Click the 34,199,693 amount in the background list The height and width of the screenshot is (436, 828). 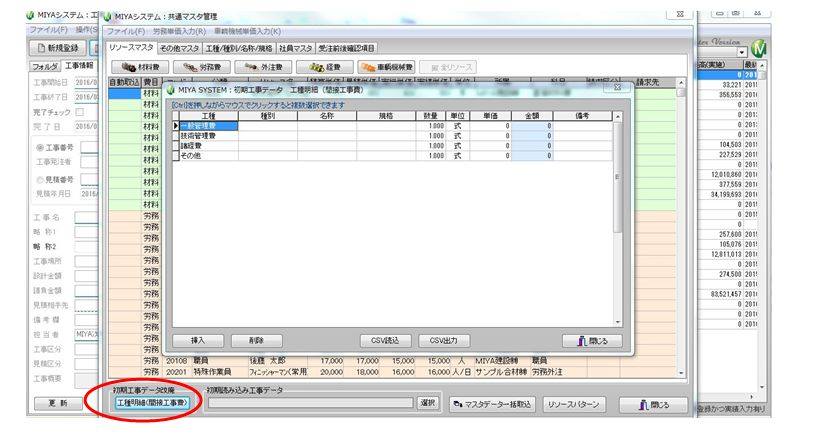[726, 195]
